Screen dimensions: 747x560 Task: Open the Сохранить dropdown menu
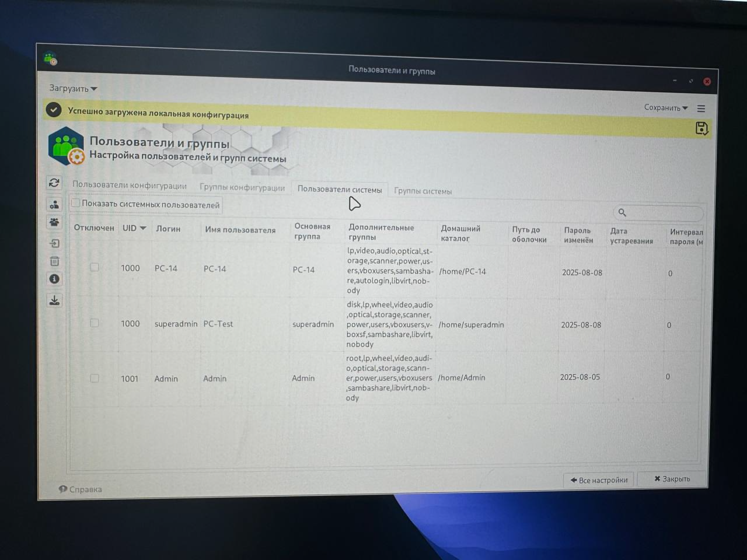coord(666,108)
